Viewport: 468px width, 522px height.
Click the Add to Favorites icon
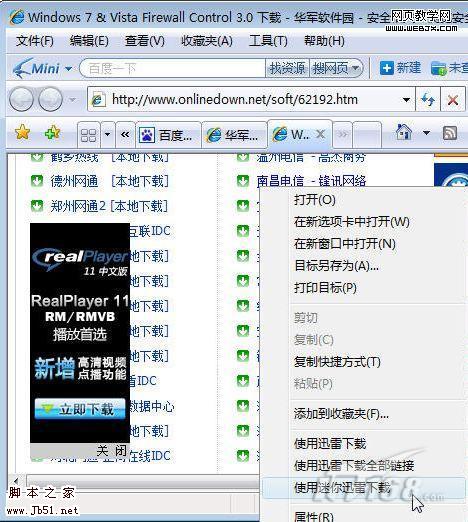(52, 133)
